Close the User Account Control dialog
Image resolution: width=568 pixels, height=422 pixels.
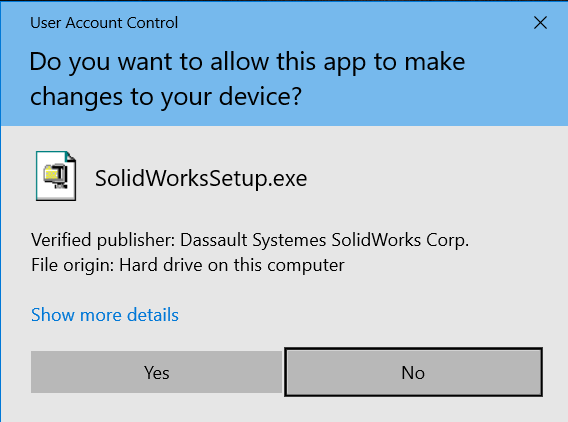(x=540, y=23)
